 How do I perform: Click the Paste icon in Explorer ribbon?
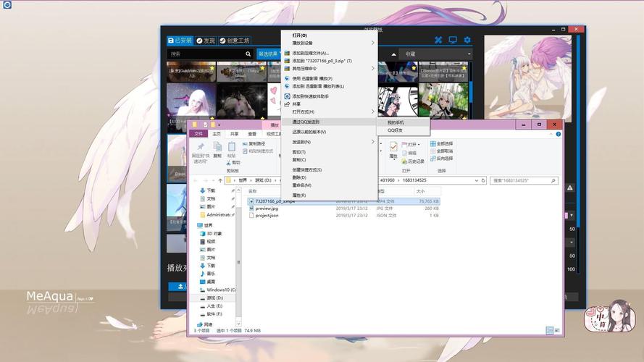(x=232, y=146)
